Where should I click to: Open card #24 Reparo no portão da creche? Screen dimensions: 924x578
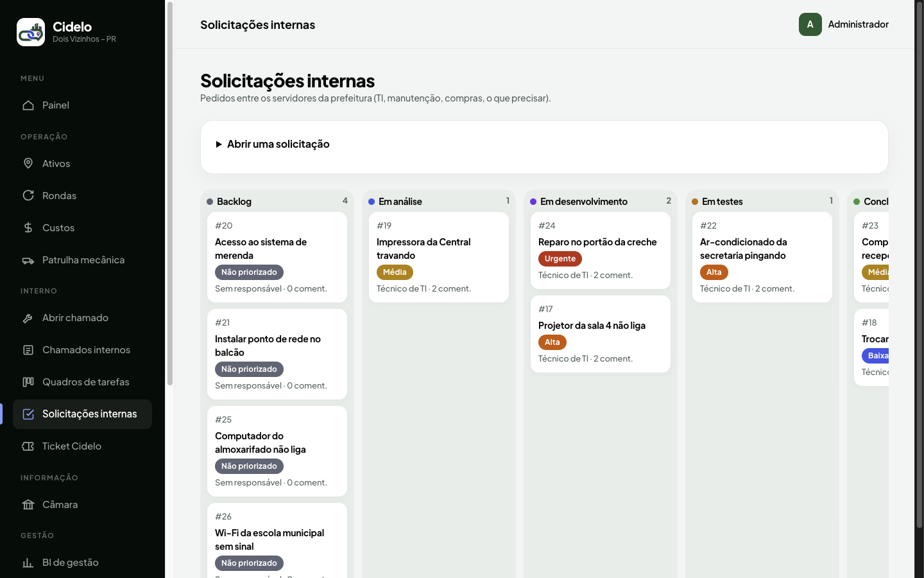pos(601,250)
